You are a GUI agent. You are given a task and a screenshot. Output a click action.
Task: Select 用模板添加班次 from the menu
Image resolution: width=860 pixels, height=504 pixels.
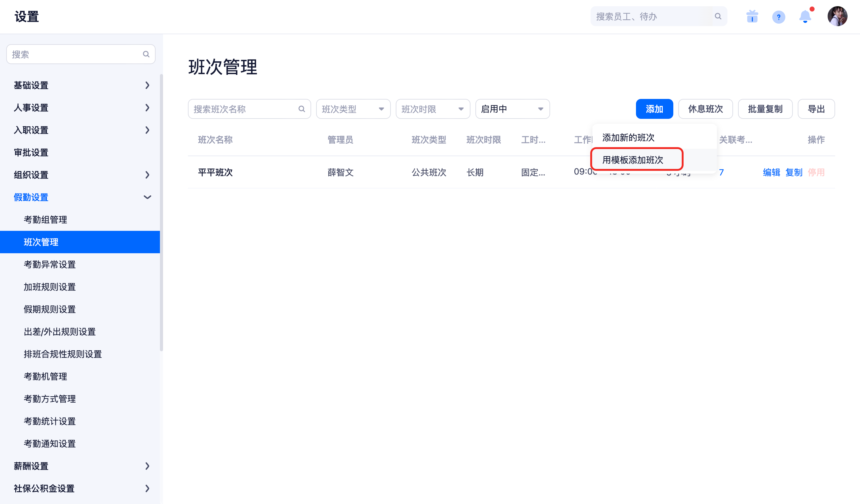[632, 160]
